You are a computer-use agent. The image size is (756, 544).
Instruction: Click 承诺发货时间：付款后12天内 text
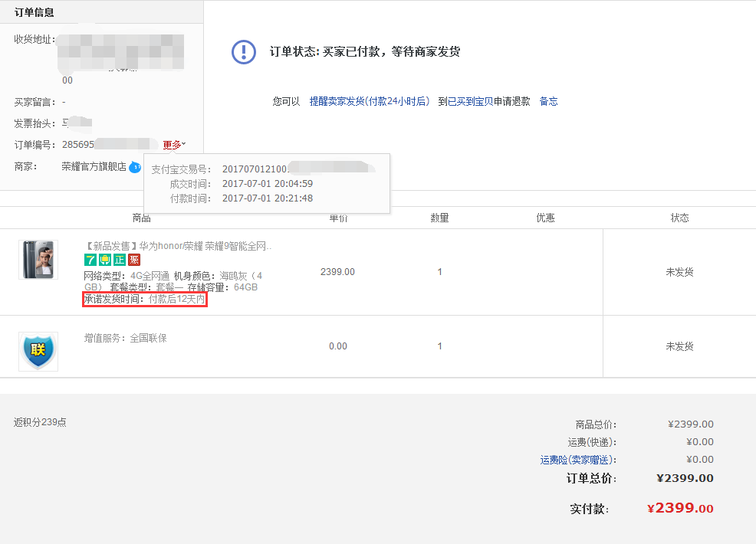[145, 300]
